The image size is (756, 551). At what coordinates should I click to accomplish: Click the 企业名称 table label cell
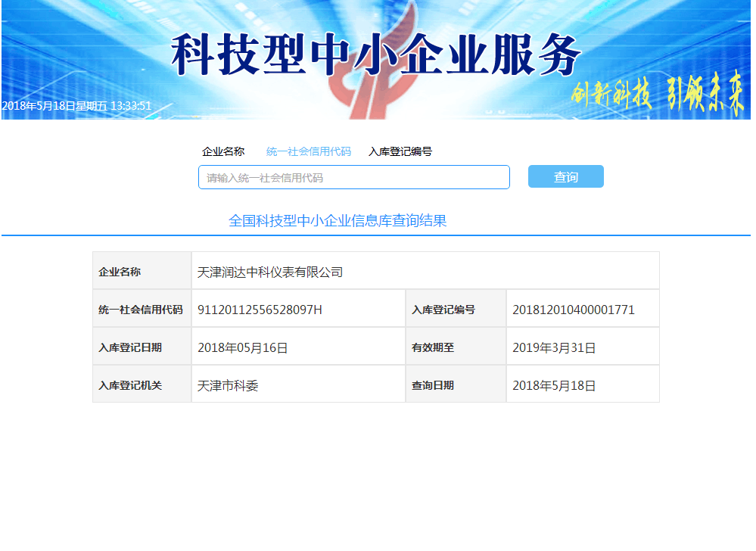(x=142, y=270)
